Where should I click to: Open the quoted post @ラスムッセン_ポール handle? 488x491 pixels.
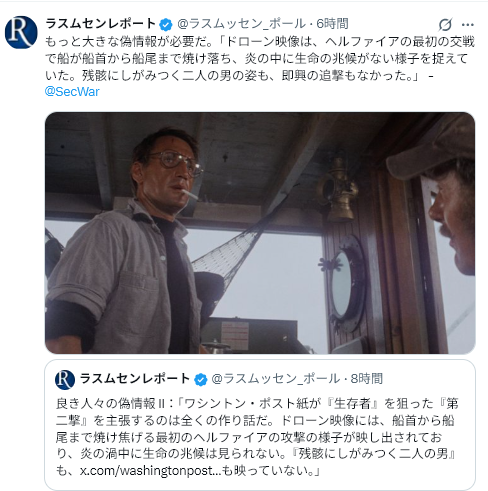(276, 379)
